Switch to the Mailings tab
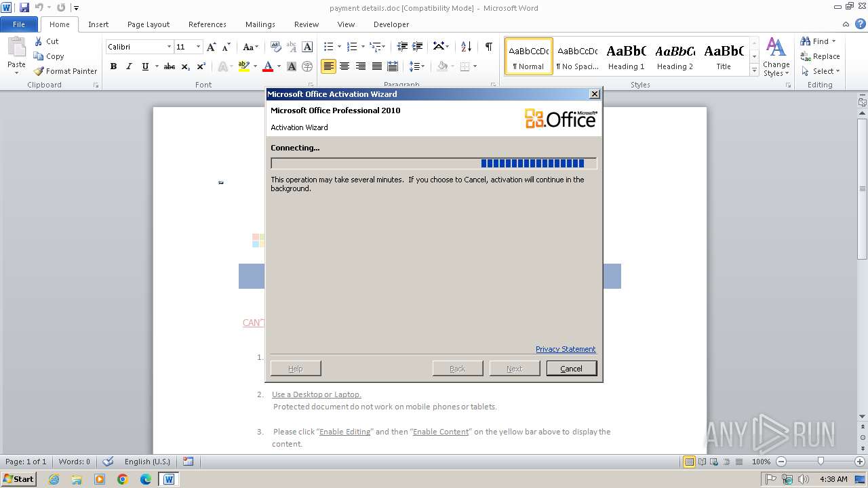The height and width of the screenshot is (488, 868). click(x=260, y=24)
